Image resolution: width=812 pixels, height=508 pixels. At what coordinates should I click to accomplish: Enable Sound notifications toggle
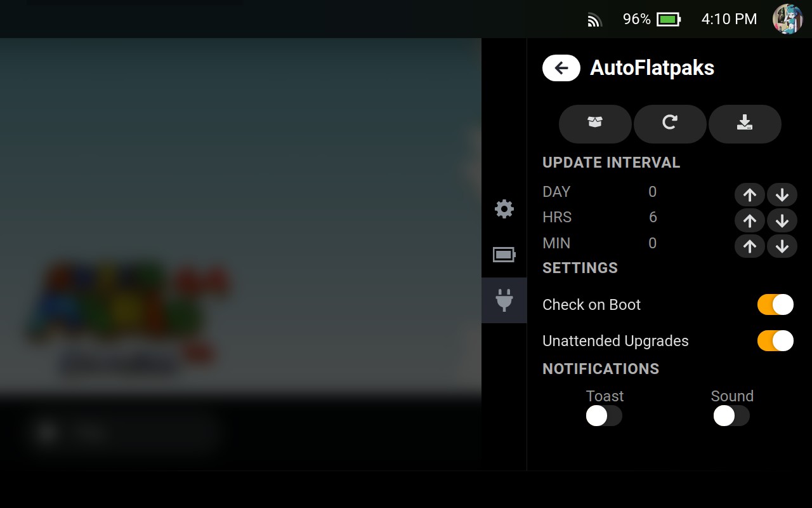pos(731,416)
